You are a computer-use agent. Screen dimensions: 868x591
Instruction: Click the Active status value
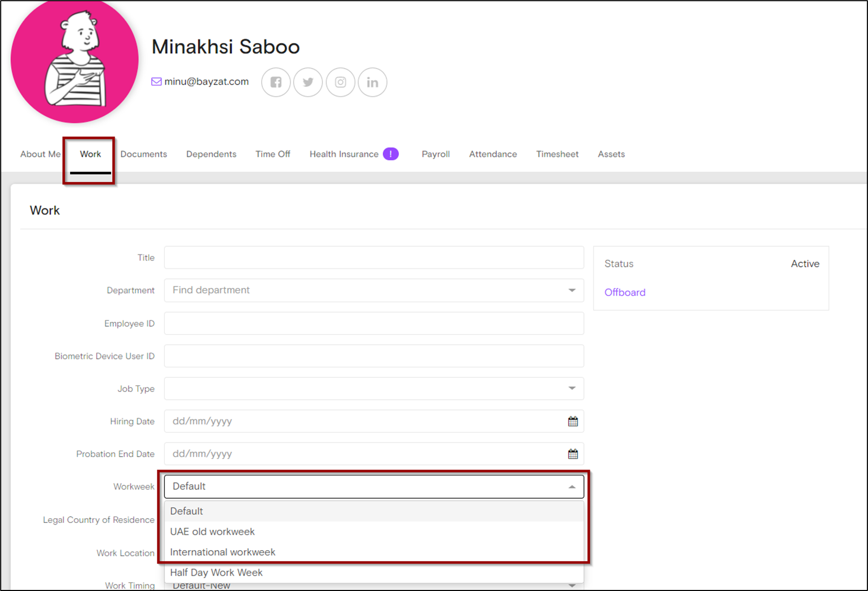coord(805,264)
